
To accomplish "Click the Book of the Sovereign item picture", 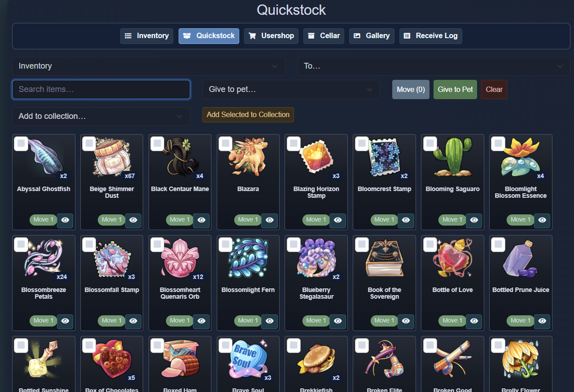I will click(x=384, y=258).
